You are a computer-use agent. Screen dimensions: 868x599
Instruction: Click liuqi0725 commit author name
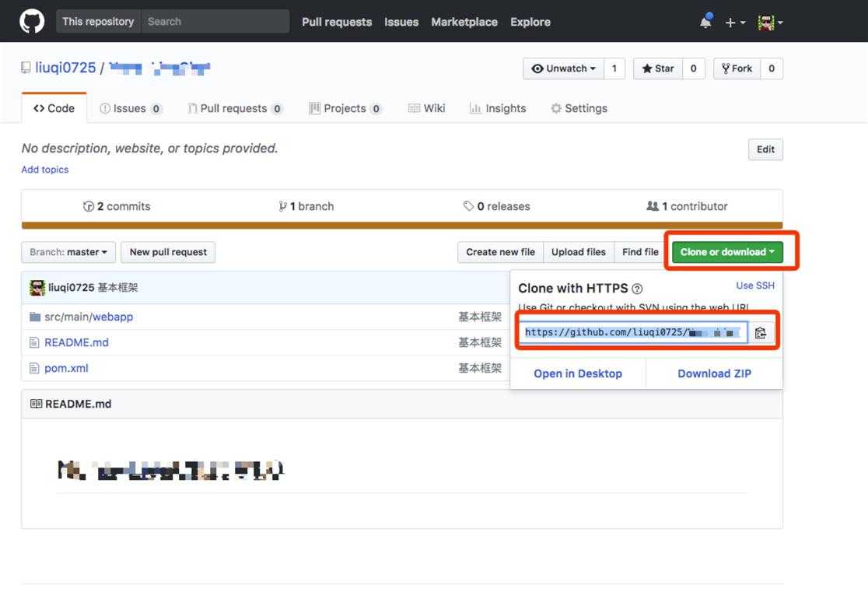(72, 288)
